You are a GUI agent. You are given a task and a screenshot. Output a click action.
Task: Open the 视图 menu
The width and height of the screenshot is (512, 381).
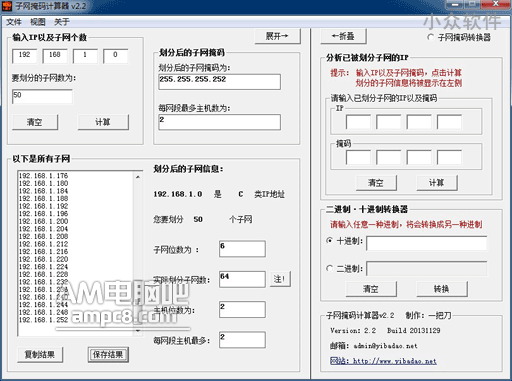(38, 22)
